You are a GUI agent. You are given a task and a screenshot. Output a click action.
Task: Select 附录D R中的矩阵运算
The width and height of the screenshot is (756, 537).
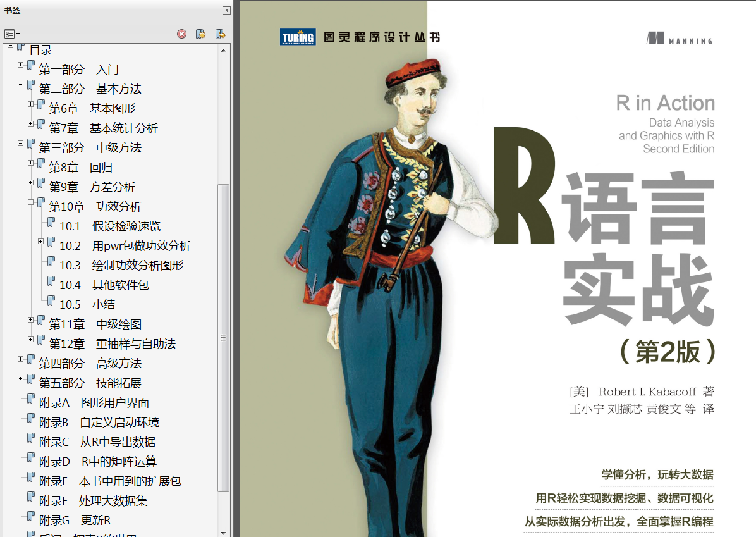click(98, 462)
